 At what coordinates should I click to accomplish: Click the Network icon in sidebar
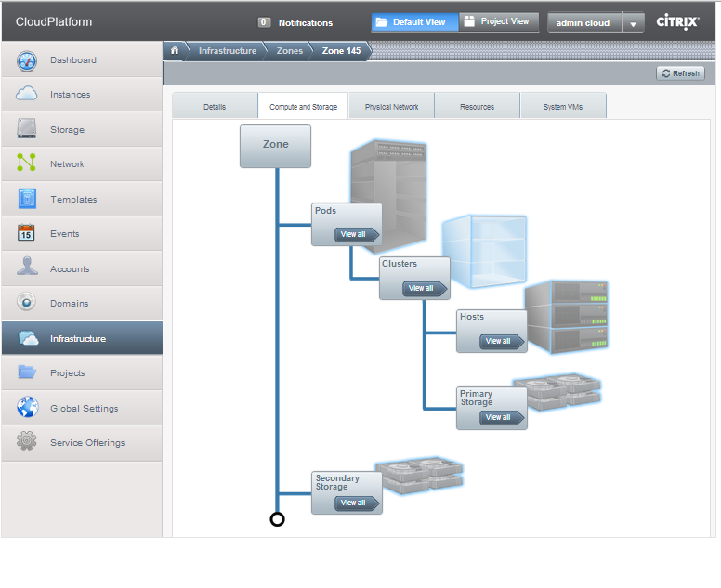tap(27, 164)
